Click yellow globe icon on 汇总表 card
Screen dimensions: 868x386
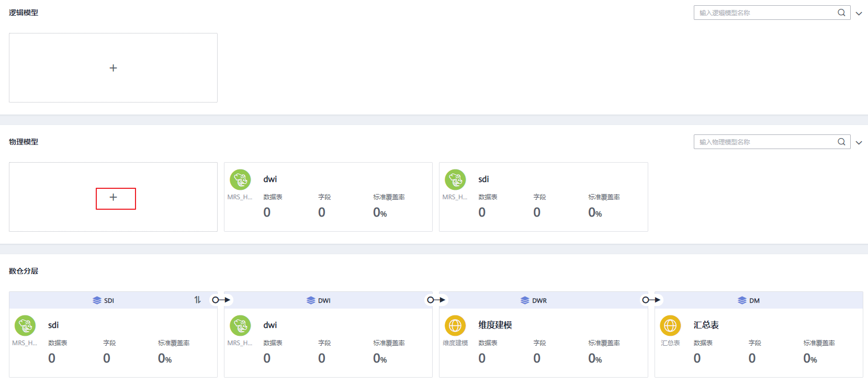(670, 325)
